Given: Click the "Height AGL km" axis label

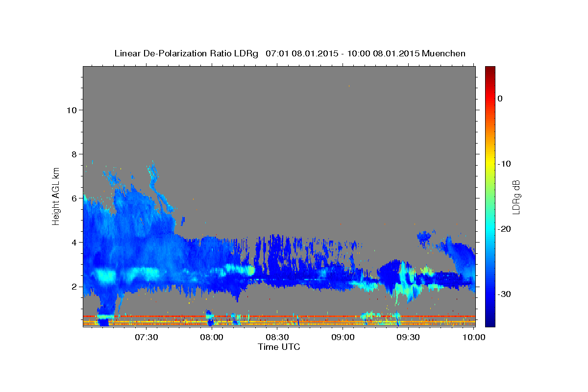Looking at the screenshot, I should tap(56, 196).
